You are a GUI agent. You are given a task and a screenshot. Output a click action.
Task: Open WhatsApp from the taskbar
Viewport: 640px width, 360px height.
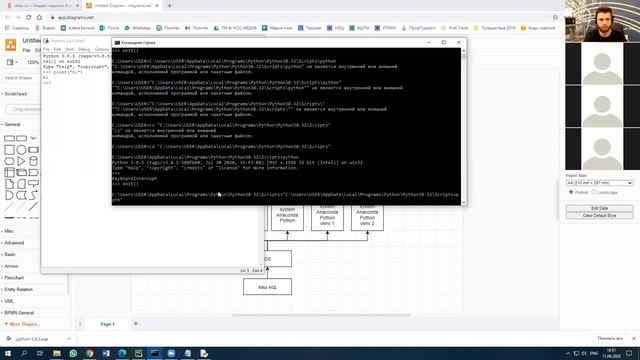coord(73,353)
